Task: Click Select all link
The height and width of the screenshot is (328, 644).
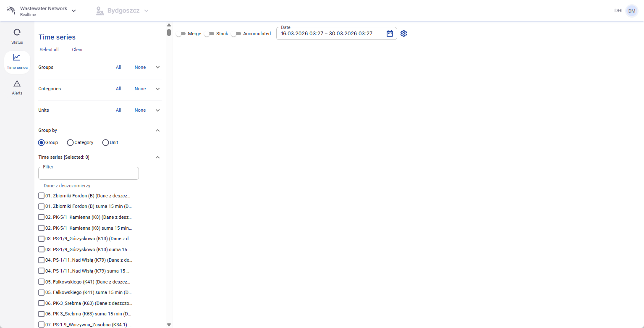Action: pos(49,50)
